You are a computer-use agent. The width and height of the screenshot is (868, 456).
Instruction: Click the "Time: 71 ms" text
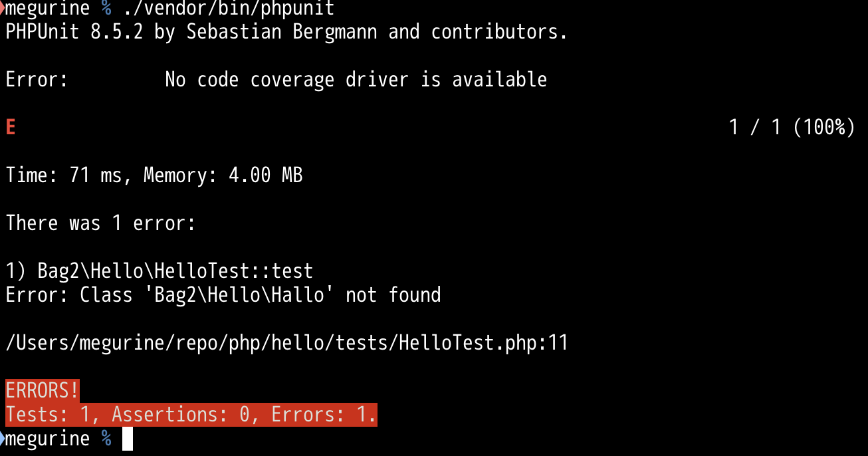(63, 175)
